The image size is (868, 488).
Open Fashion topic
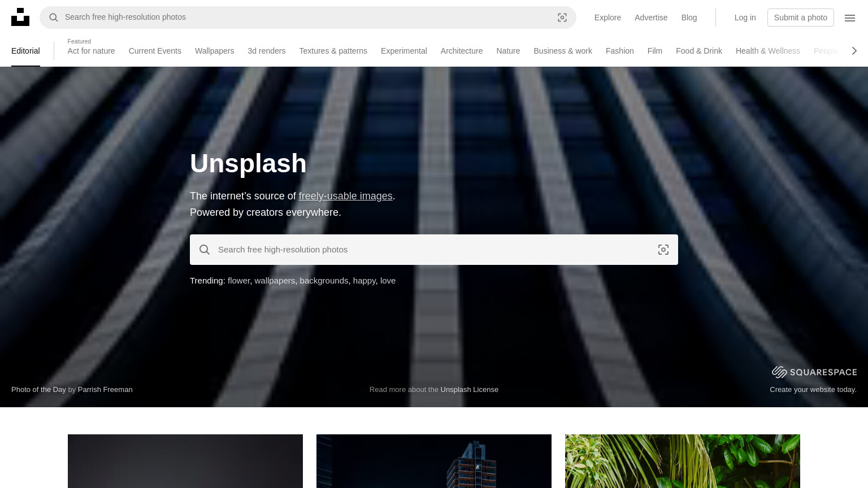coord(619,51)
